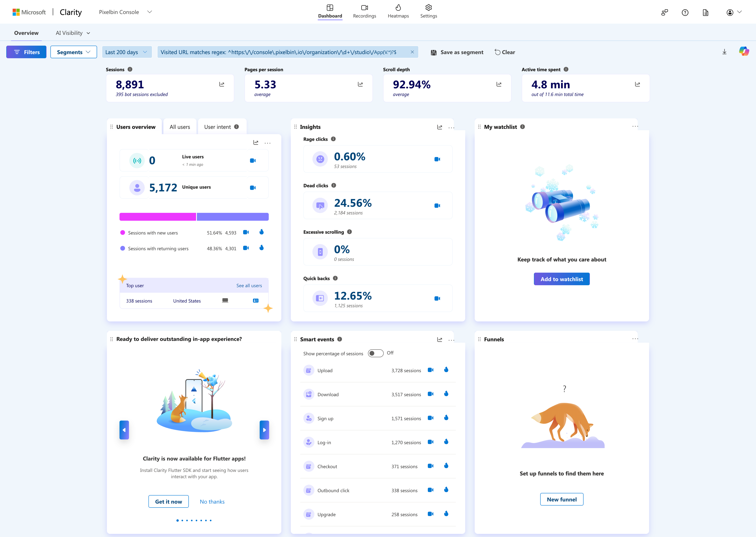The image size is (756, 537).
Task: Open top user profile card icon
Action: click(x=256, y=301)
